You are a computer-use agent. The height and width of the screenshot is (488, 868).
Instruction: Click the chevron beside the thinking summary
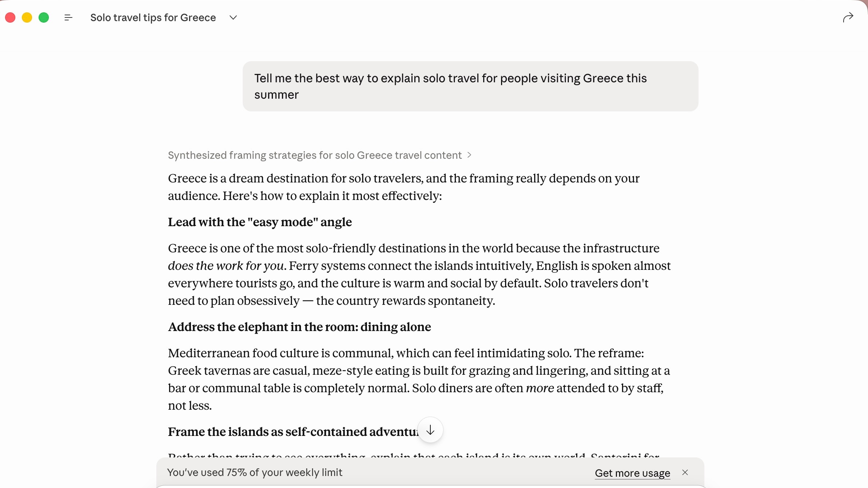(x=469, y=155)
